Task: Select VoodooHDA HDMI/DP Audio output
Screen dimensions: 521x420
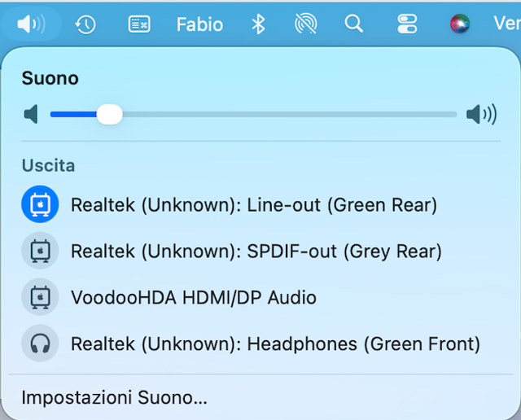Action: [260, 297]
